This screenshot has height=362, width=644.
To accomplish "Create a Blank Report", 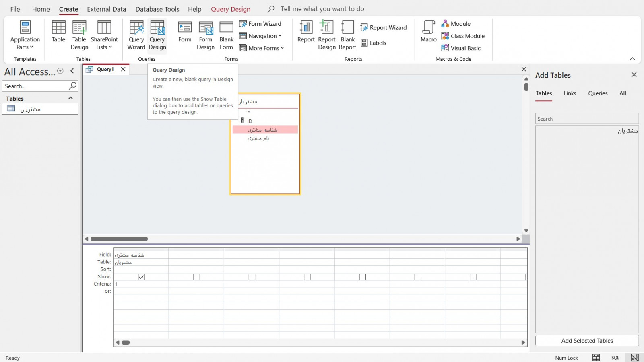I will point(348,35).
